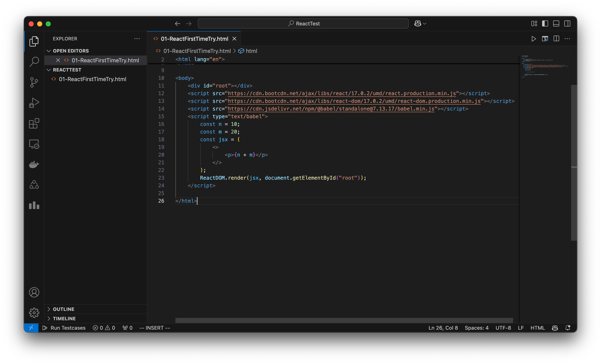Change the language mode from HTML

click(x=538, y=328)
